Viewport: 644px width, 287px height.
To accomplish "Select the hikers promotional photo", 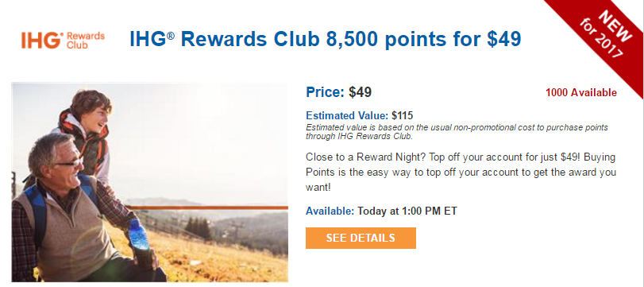I will tap(150, 182).
